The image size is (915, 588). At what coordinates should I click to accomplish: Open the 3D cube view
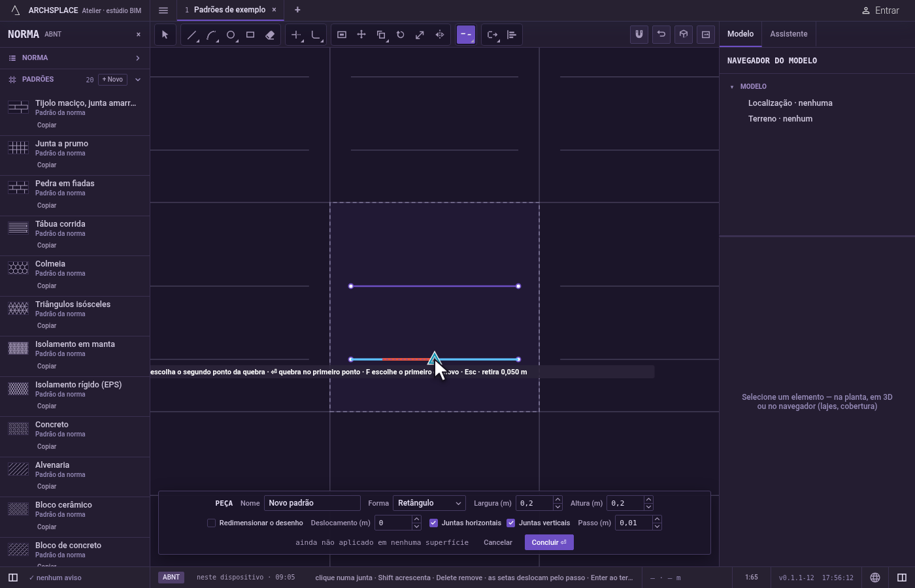pos(684,35)
